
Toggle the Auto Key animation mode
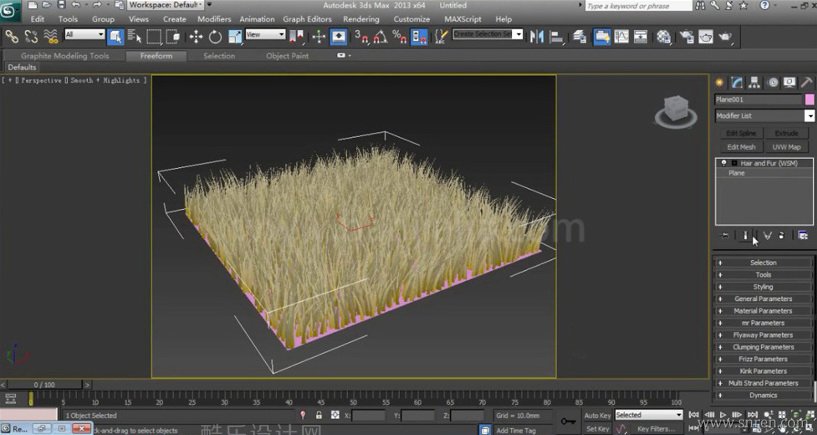click(x=597, y=415)
